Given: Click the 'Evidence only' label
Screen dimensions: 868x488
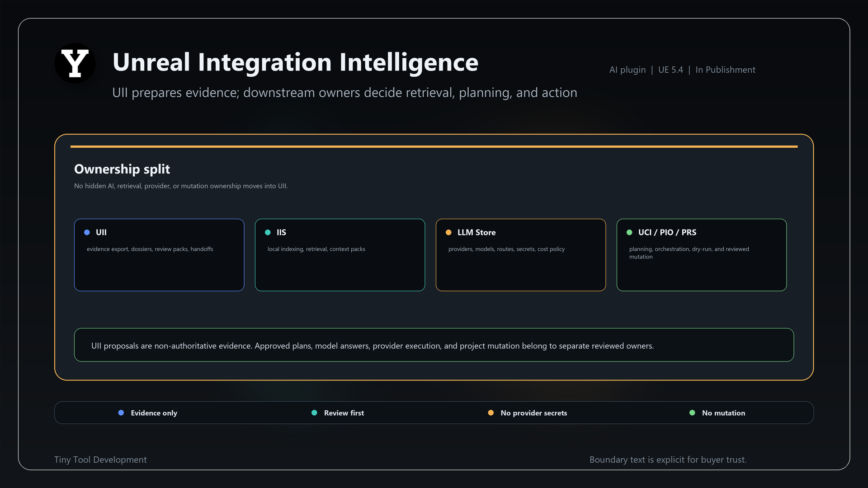Looking at the screenshot, I should coord(154,413).
